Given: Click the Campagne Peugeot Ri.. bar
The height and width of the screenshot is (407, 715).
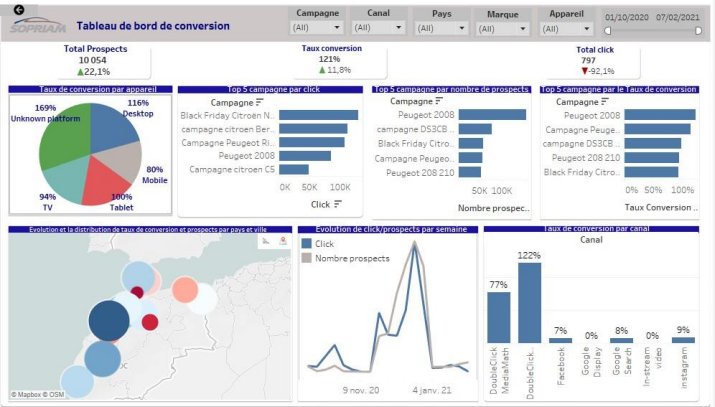Looking at the screenshot, I should (312, 142).
